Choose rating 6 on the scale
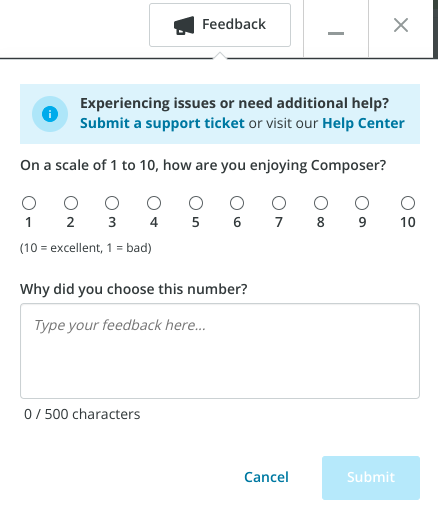Screen dimensions: 438x505 tap(237, 203)
